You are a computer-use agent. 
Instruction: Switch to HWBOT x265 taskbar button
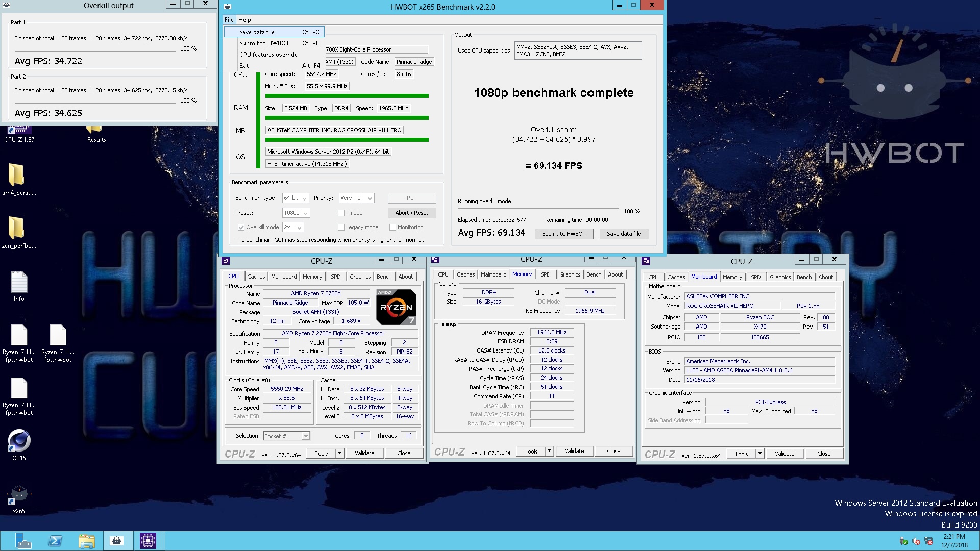pos(117,541)
